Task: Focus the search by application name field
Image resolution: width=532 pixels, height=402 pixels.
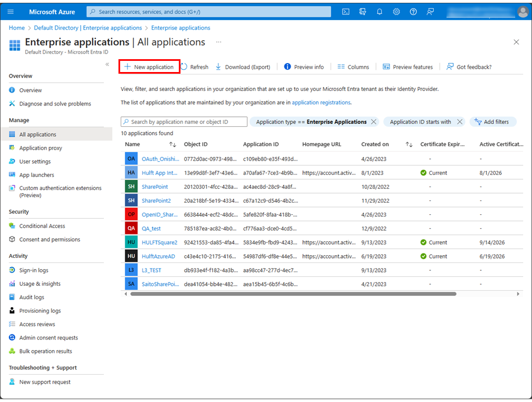Action: click(x=184, y=122)
